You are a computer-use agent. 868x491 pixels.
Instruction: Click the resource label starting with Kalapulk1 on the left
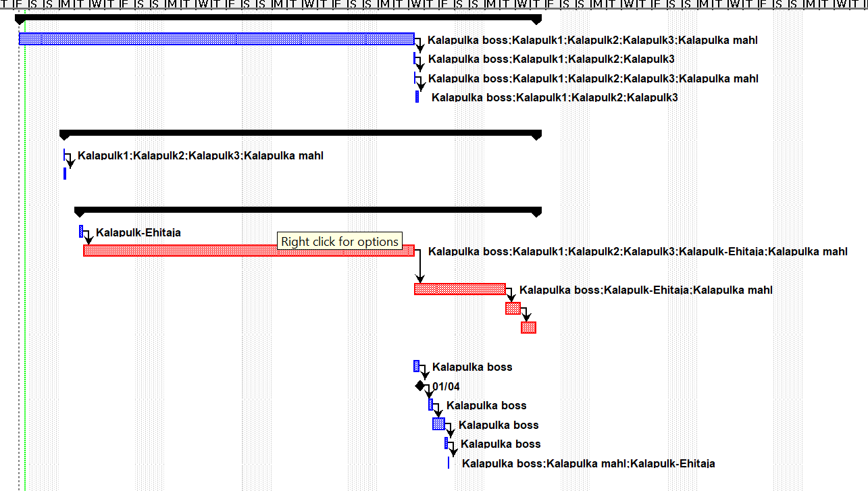tap(200, 156)
